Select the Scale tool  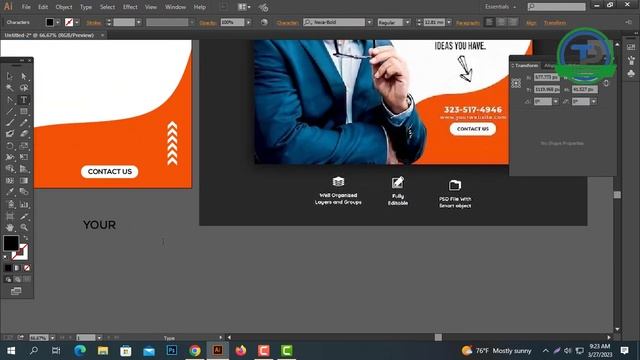tap(24, 145)
